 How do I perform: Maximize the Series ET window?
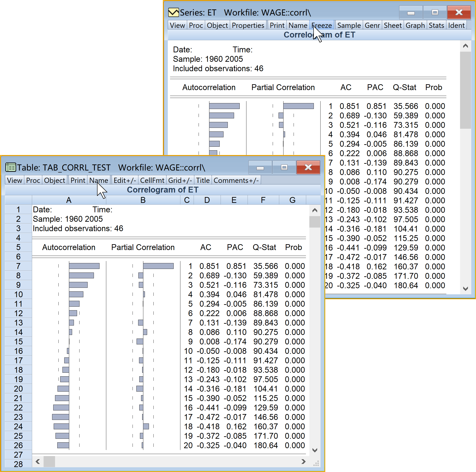[x=435, y=12]
